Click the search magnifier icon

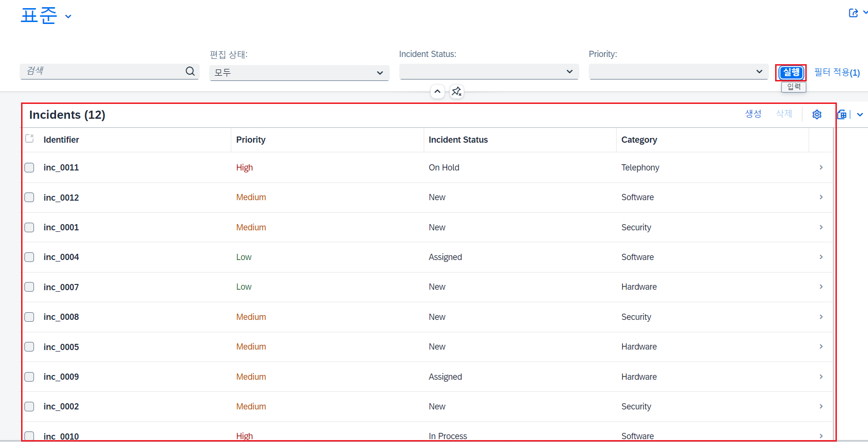(x=190, y=71)
